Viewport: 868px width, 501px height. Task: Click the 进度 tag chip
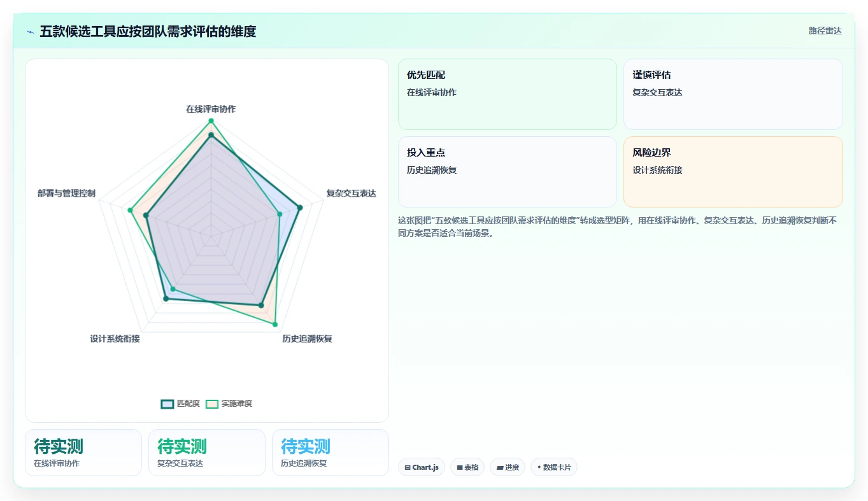coord(508,467)
